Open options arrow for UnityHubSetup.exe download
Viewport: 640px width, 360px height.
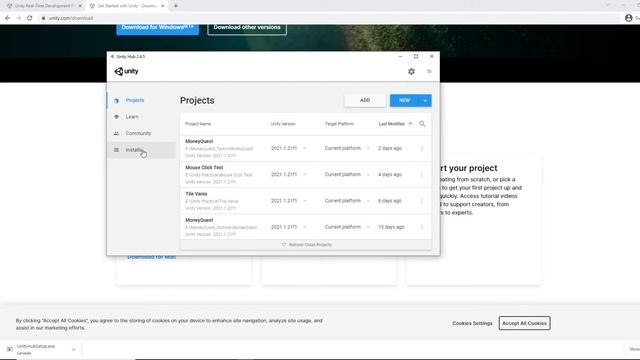tap(73, 350)
